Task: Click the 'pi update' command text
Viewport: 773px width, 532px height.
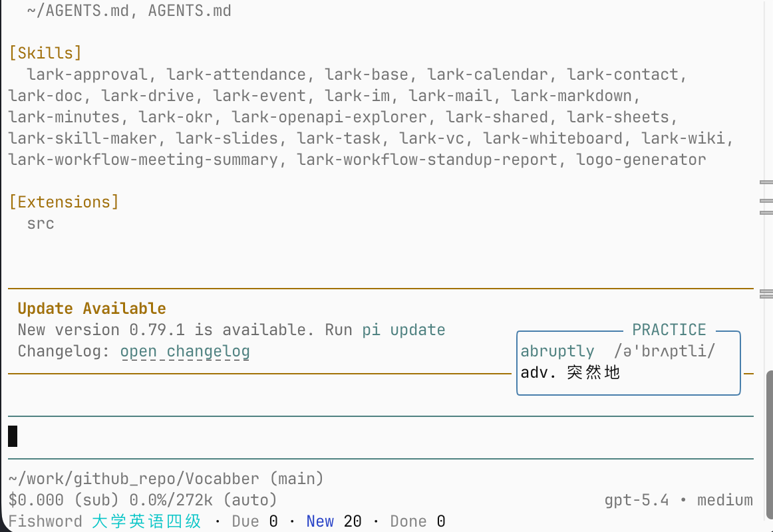Action: [x=404, y=330]
